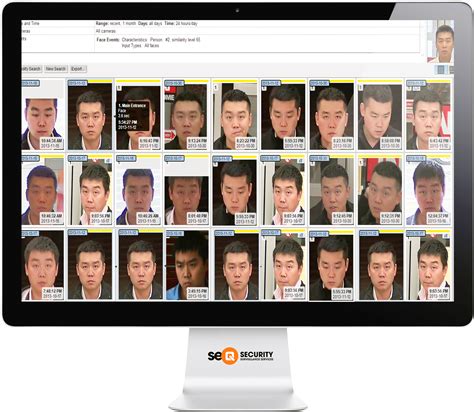Click the 'Range: recent, 1 month' text
The width and height of the screenshot is (474, 412).
pyautogui.click(x=115, y=24)
